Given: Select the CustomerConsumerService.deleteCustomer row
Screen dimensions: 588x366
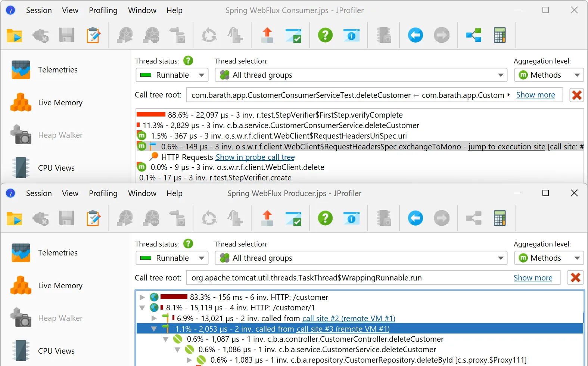Looking at the screenshot, I should 360,125.
